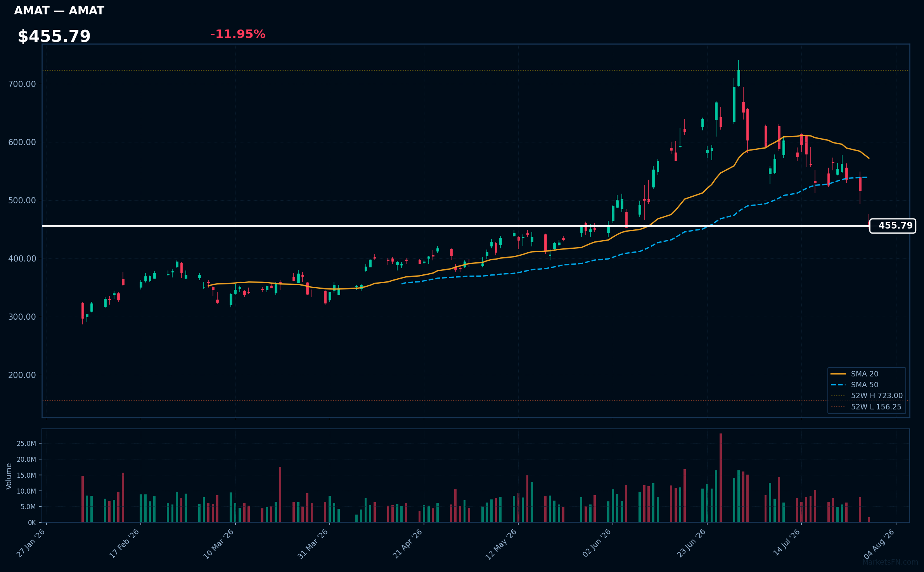Click the 500.00 price axis label
The height and width of the screenshot is (572, 924).
coord(22,200)
